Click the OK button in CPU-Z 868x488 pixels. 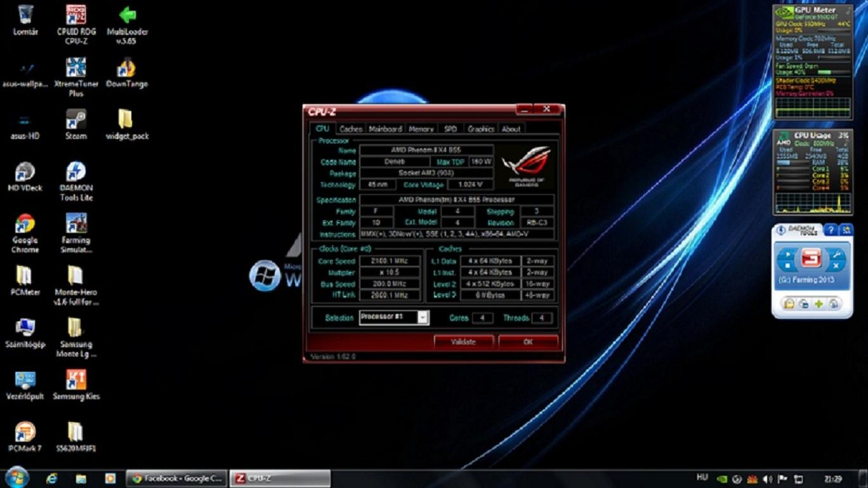click(528, 341)
